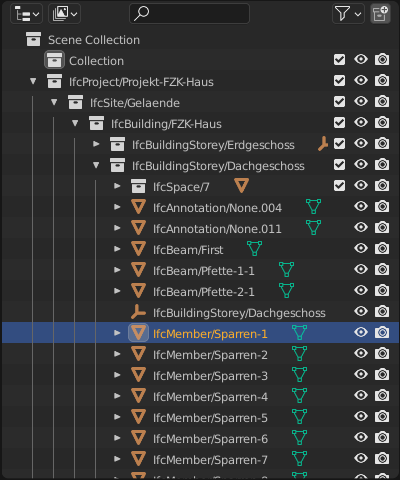
Task: Select IfcMember/Sparren-5 in the tree
Action: [x=210, y=418]
